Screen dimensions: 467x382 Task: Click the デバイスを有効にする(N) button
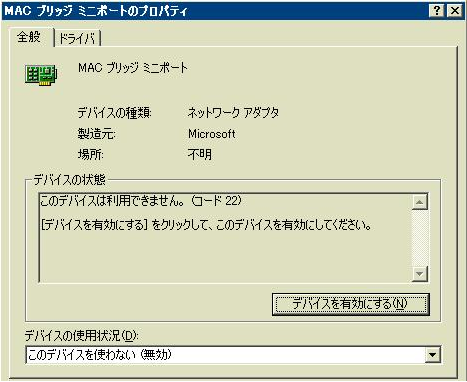(350, 304)
